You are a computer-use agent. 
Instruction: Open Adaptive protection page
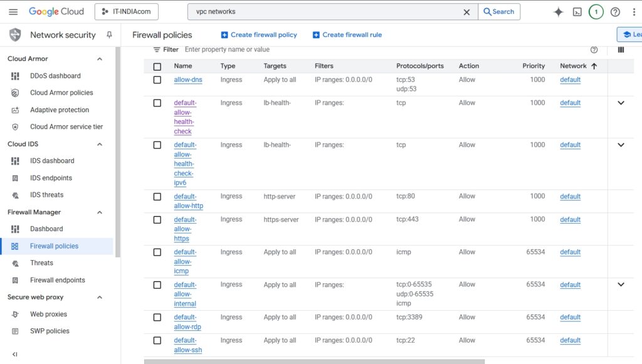coord(60,110)
